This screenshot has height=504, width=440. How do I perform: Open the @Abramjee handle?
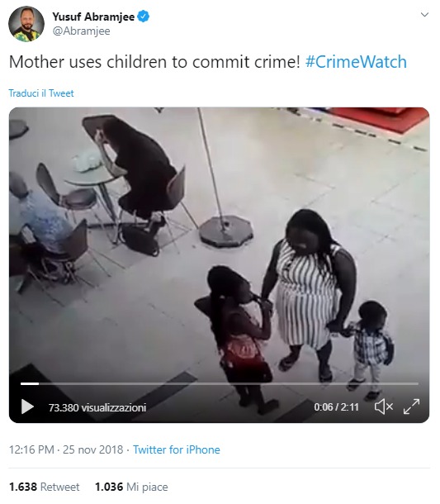click(81, 31)
